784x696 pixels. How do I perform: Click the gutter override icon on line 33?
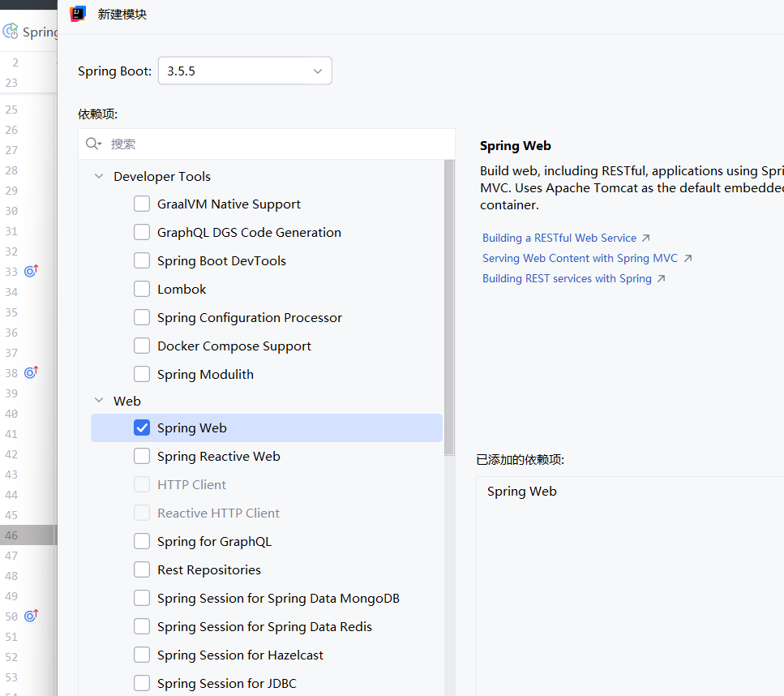point(31,271)
